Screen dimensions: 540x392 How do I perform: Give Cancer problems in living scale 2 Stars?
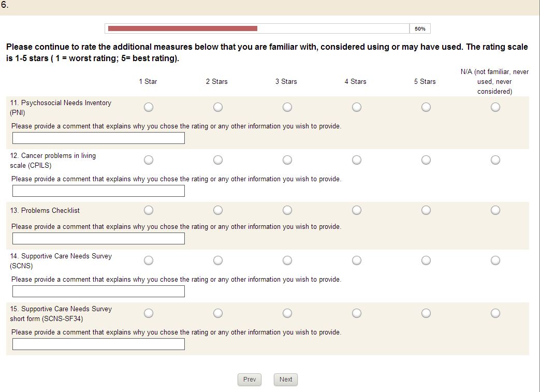point(218,160)
